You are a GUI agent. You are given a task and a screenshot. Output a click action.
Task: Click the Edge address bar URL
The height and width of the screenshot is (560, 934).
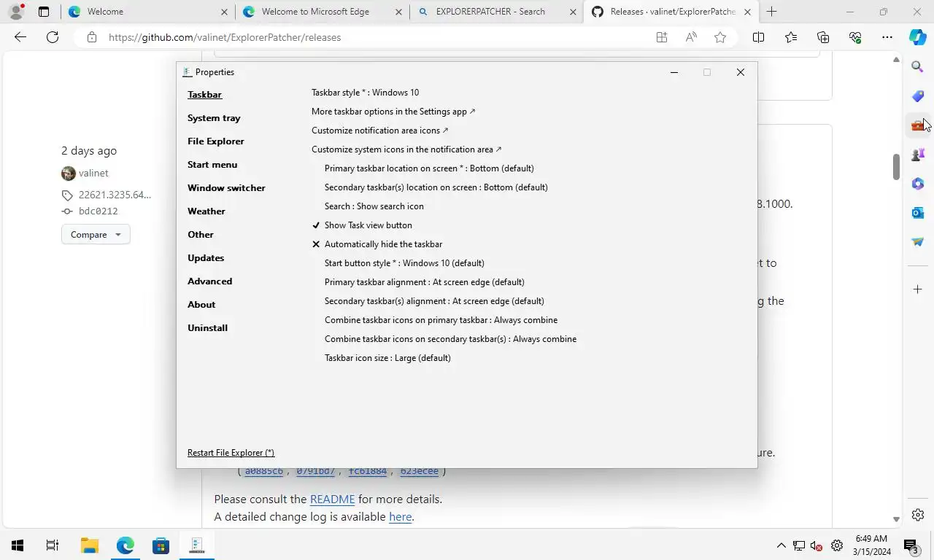pyautogui.click(x=225, y=37)
